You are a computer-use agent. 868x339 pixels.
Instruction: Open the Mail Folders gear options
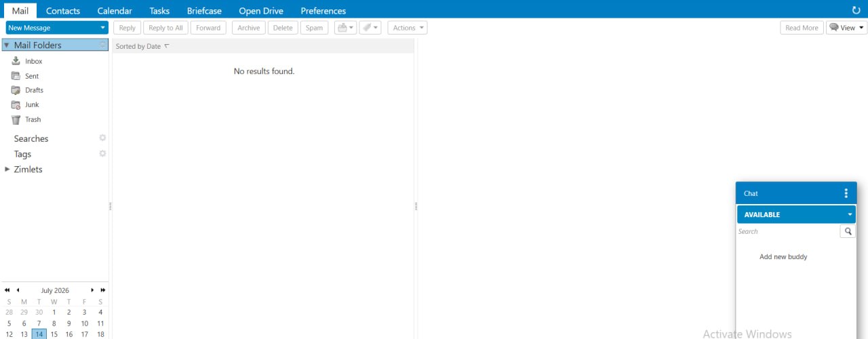103,45
